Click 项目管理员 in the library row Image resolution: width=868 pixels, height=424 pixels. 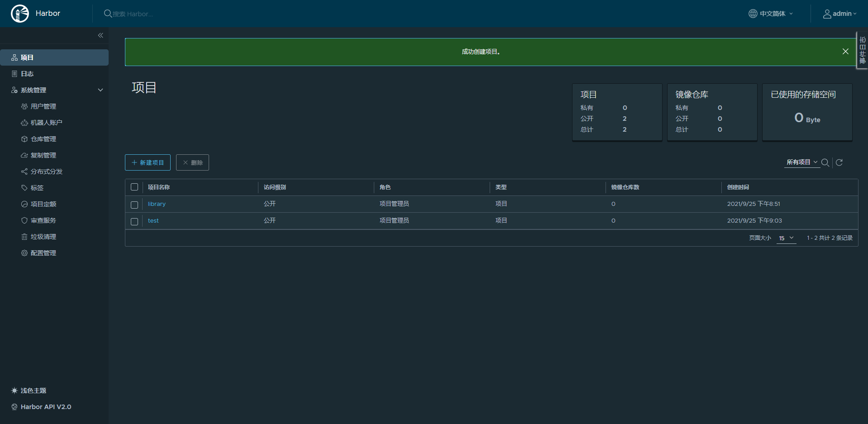(x=394, y=204)
